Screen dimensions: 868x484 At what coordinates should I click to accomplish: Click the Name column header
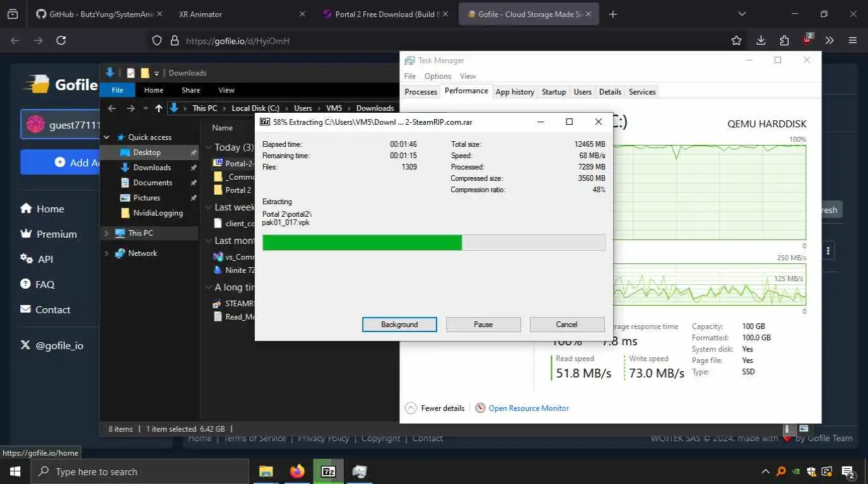(x=222, y=127)
